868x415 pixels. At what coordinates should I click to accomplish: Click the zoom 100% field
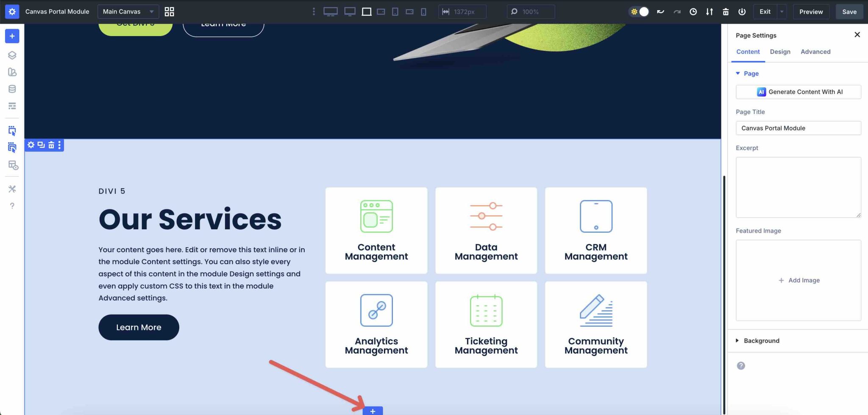[531, 11]
